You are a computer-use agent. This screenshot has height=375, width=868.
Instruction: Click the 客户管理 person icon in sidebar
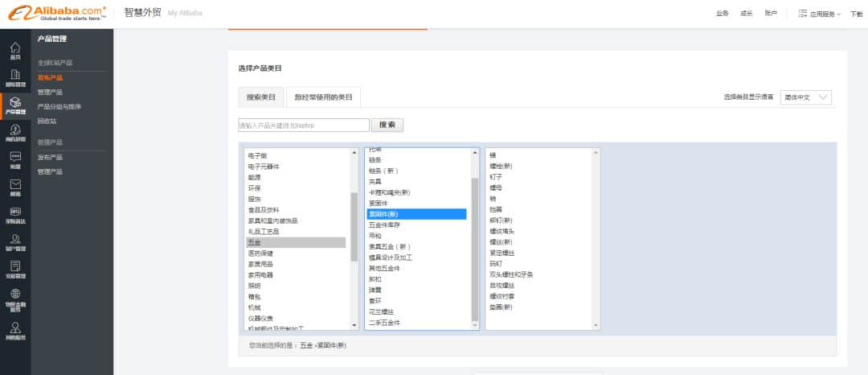point(15,241)
